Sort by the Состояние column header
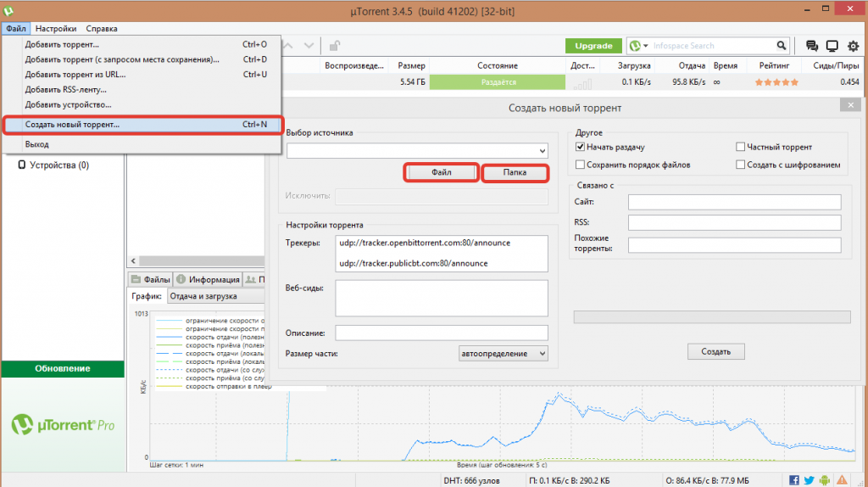 click(498, 65)
